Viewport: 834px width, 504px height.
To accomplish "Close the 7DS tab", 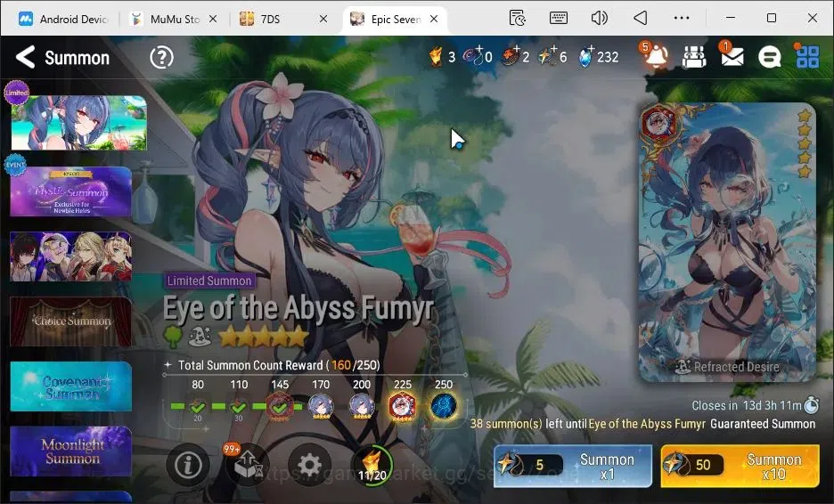I will click(x=323, y=19).
